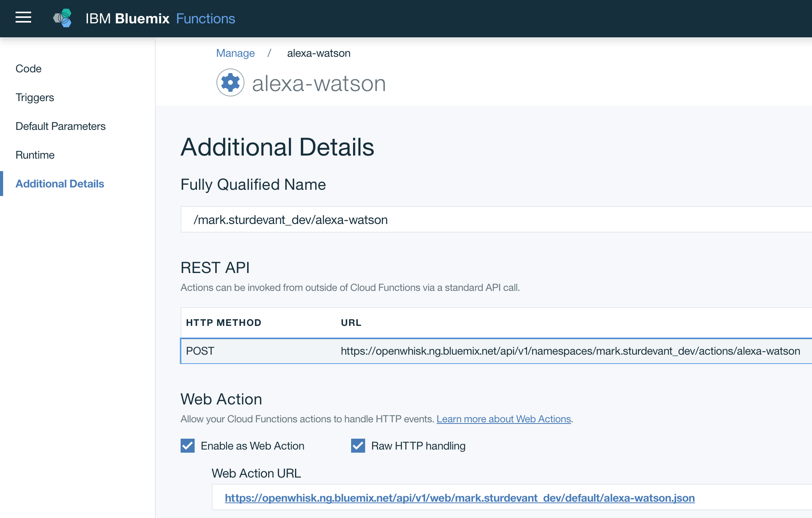Uncheck Enable as Web Action checkbox
The image size is (812, 518).
[x=188, y=446]
